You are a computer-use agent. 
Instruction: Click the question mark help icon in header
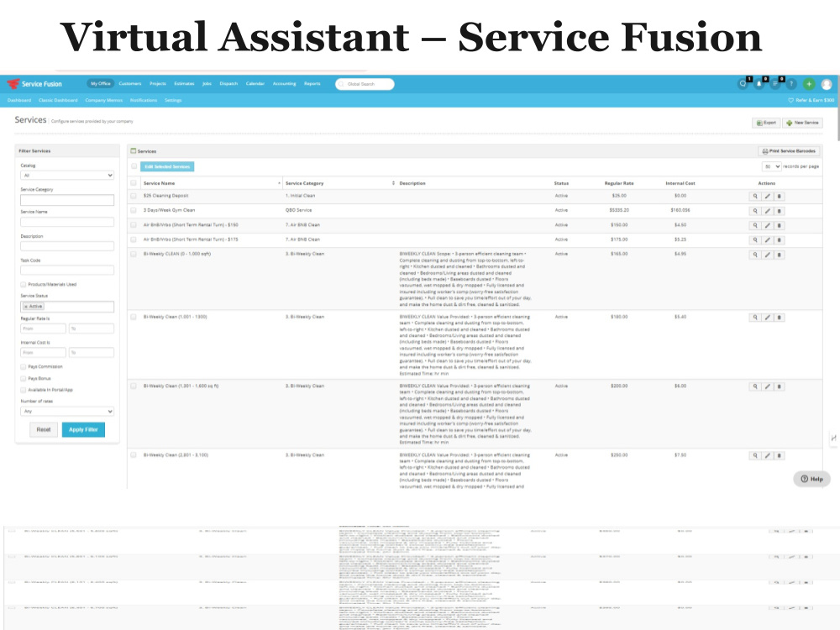(x=791, y=84)
